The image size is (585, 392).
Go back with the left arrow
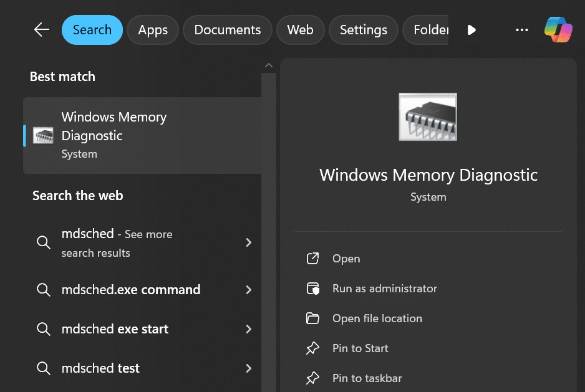pos(41,29)
